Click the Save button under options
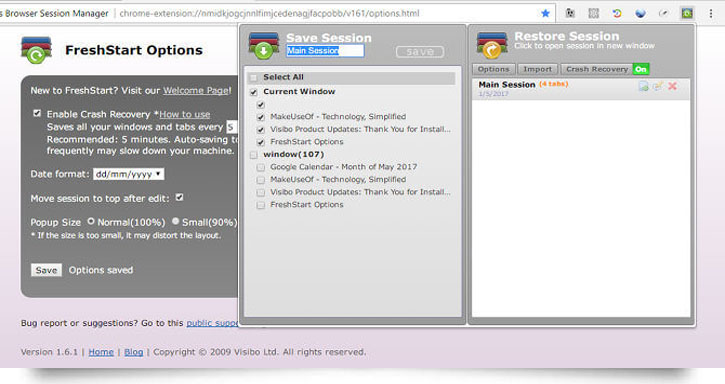This screenshot has width=725, height=384. (46, 270)
